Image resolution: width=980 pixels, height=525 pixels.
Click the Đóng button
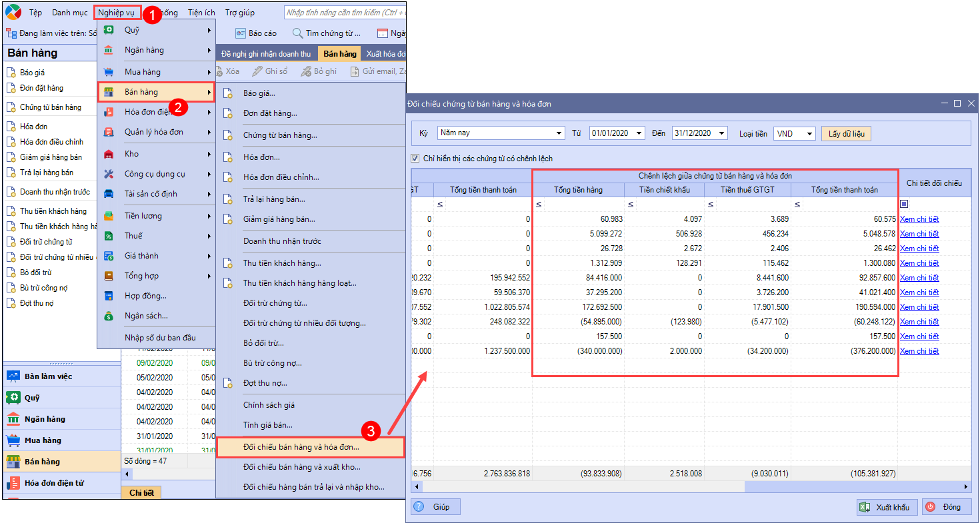pyautogui.click(x=947, y=507)
